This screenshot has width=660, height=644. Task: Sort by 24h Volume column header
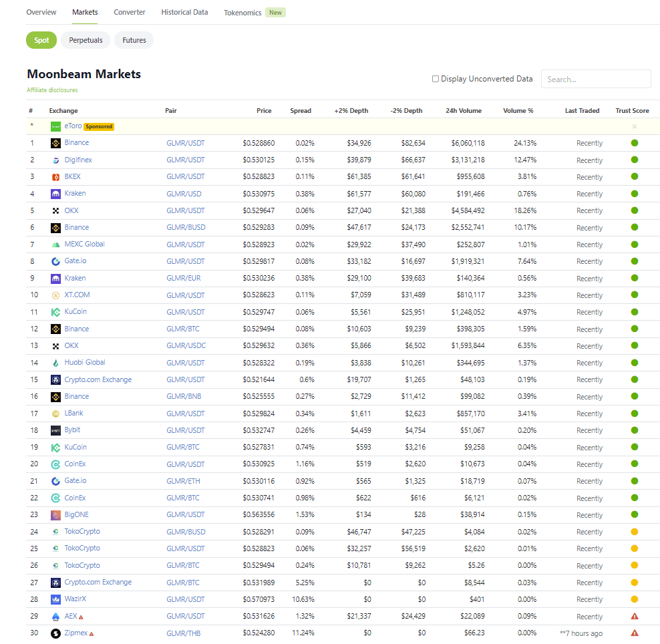464,111
